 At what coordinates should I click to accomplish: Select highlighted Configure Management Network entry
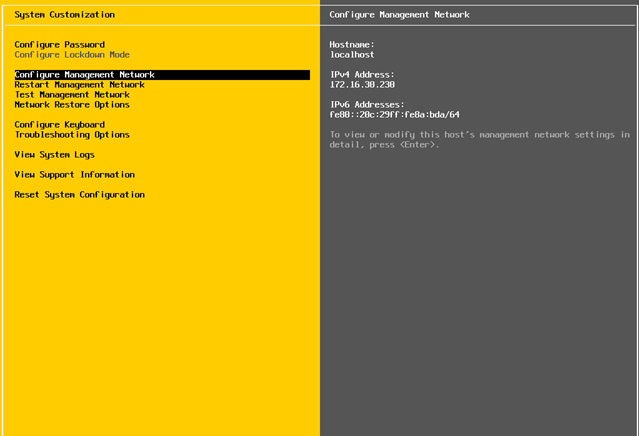(162, 75)
